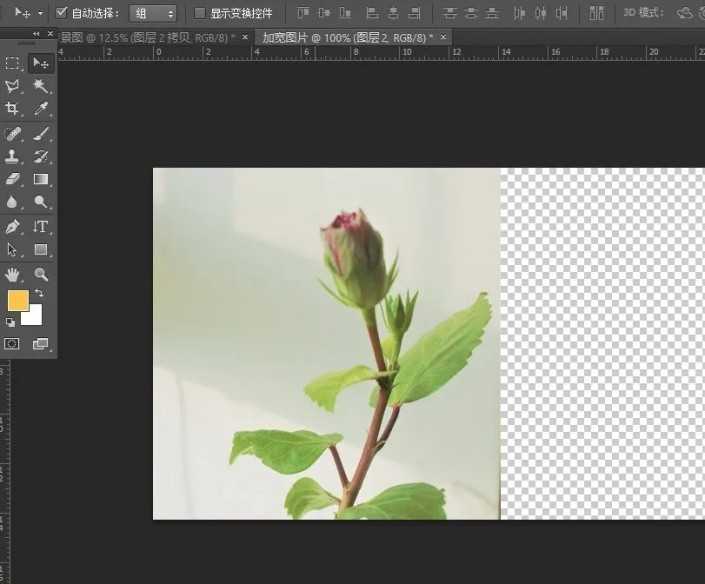The height and width of the screenshot is (584, 705).
Task: Reset to default foreground and background colors
Action: pos(10,322)
